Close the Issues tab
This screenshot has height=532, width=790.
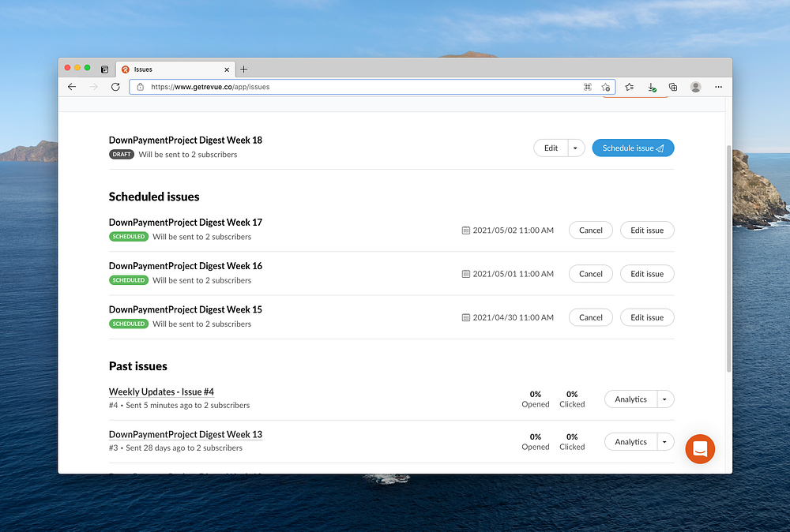[x=227, y=69]
